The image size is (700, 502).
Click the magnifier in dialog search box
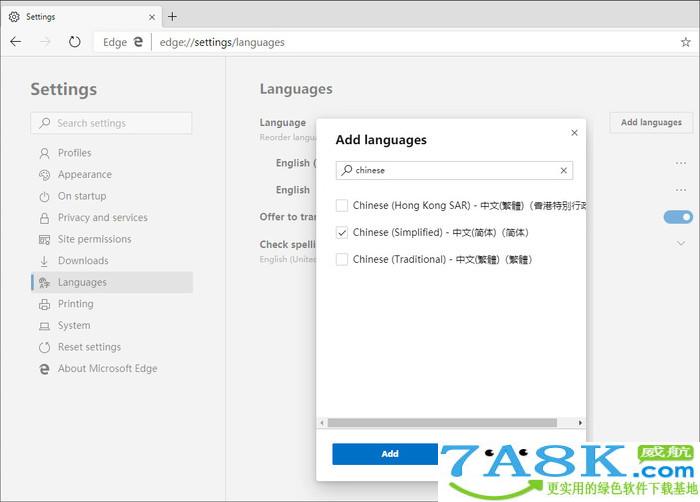346,170
